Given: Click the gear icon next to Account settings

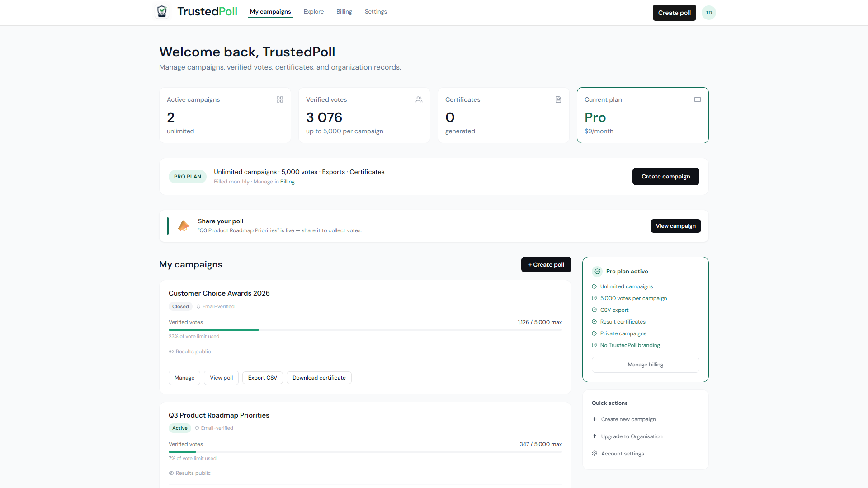Looking at the screenshot, I should [x=594, y=454].
